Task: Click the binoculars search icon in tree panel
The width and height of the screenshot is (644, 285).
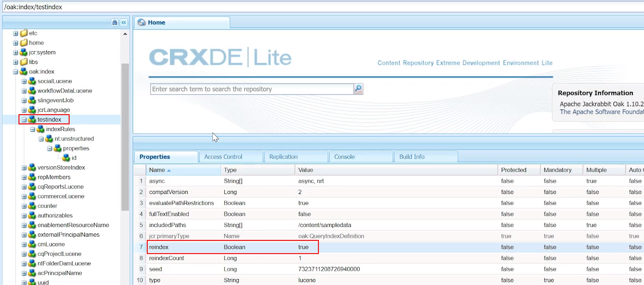Action: (x=115, y=23)
